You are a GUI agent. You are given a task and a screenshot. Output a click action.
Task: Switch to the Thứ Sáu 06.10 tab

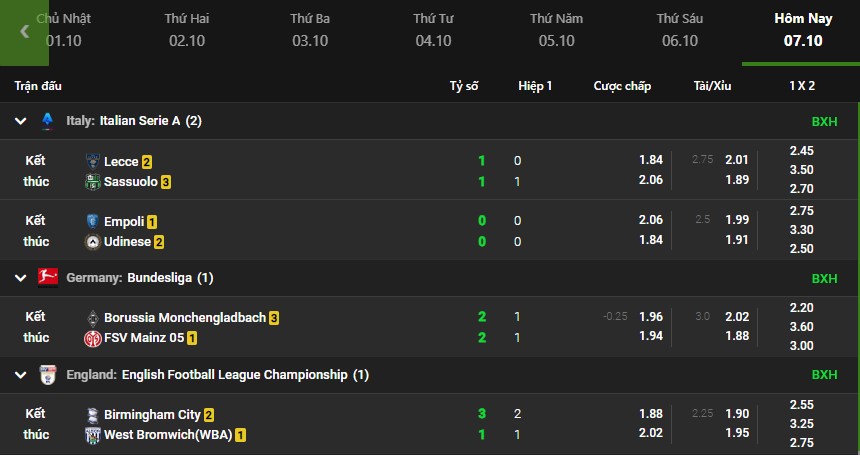pos(680,30)
